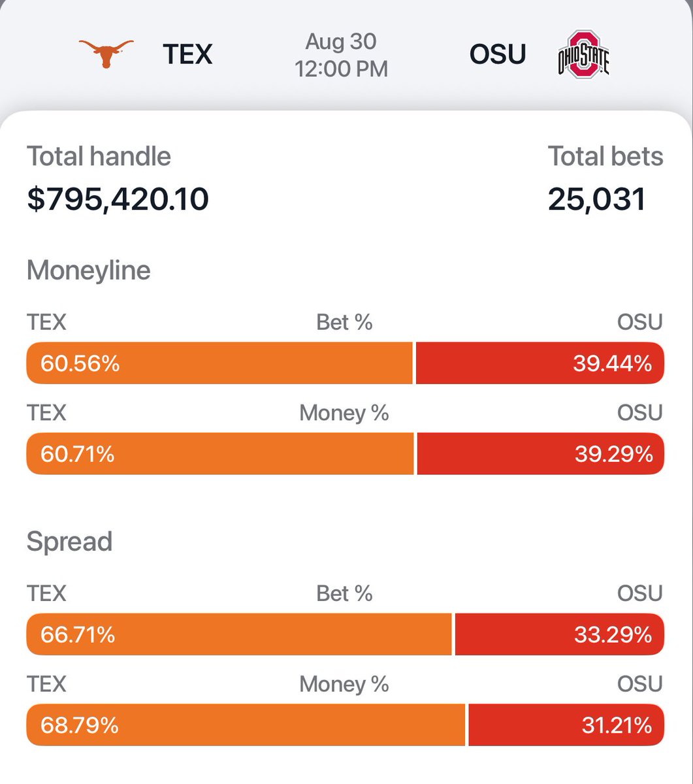The height and width of the screenshot is (784, 693).
Task: Open the Moneyline section heading
Action: [x=89, y=270]
